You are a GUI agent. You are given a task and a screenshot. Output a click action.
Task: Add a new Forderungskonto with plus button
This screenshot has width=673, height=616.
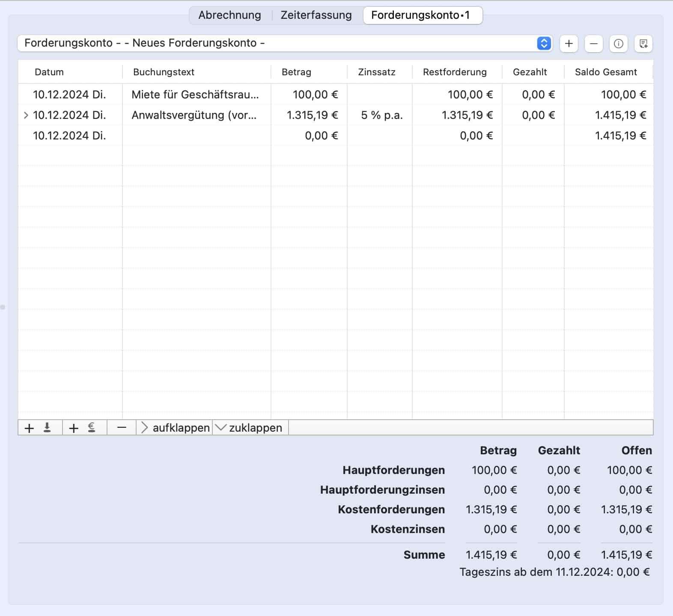coord(569,43)
